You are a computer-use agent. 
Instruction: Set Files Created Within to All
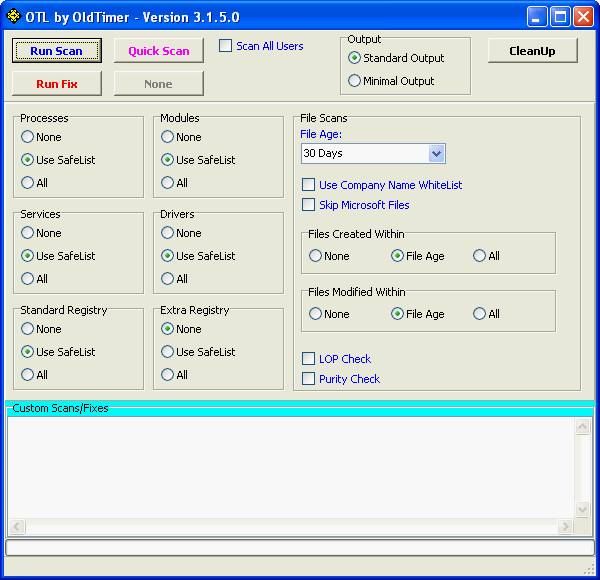pyautogui.click(x=479, y=256)
